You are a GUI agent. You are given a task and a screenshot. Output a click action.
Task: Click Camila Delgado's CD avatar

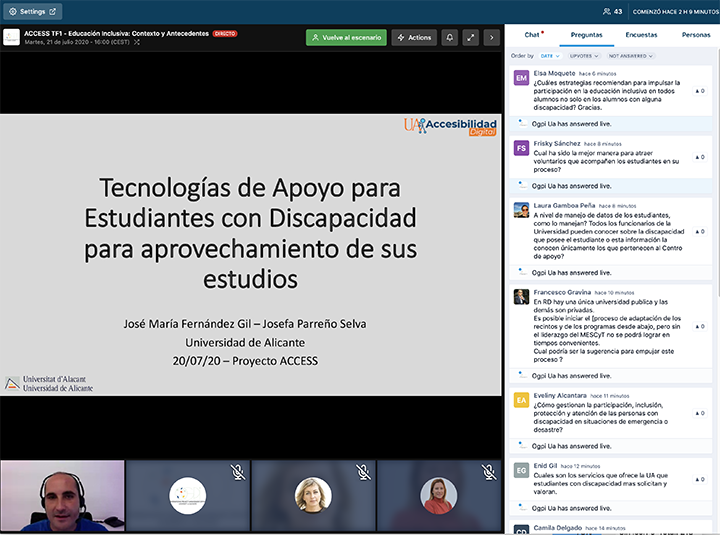521,529
